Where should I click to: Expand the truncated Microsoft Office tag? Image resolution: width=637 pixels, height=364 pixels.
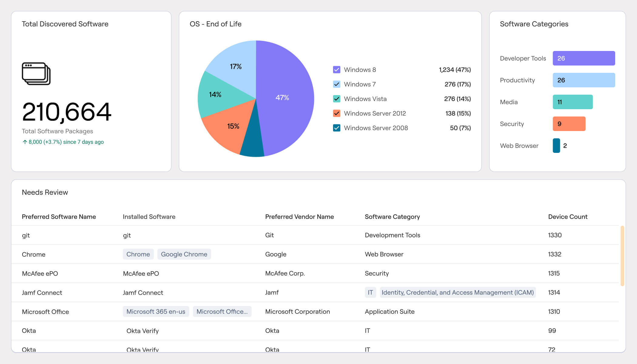222,312
